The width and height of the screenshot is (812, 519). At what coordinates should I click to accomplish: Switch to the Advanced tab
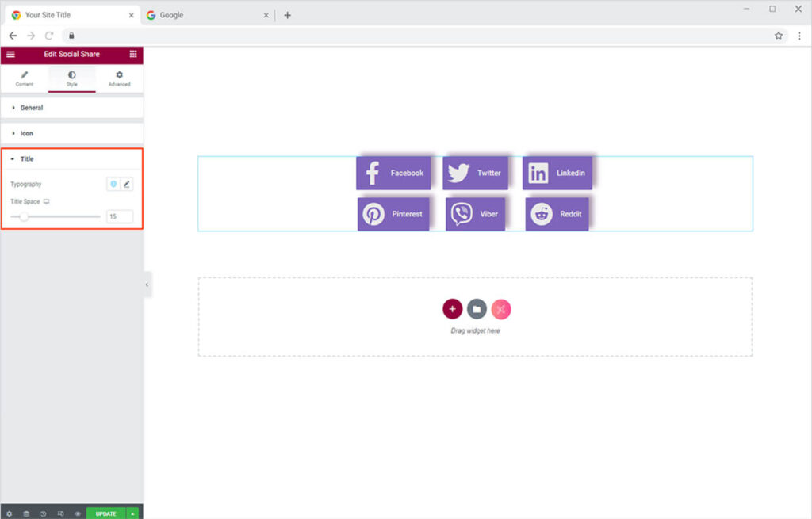tap(119, 78)
